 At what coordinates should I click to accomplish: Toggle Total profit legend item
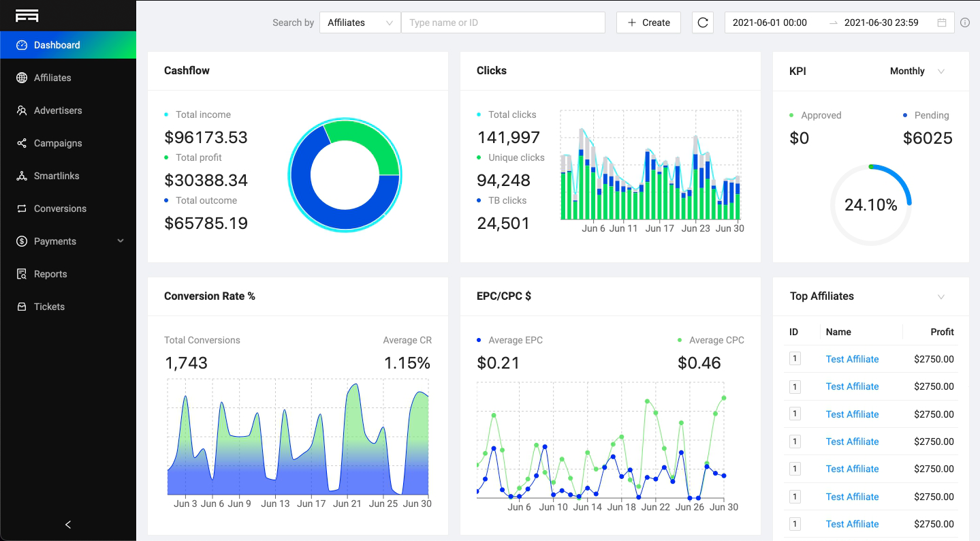click(x=193, y=157)
